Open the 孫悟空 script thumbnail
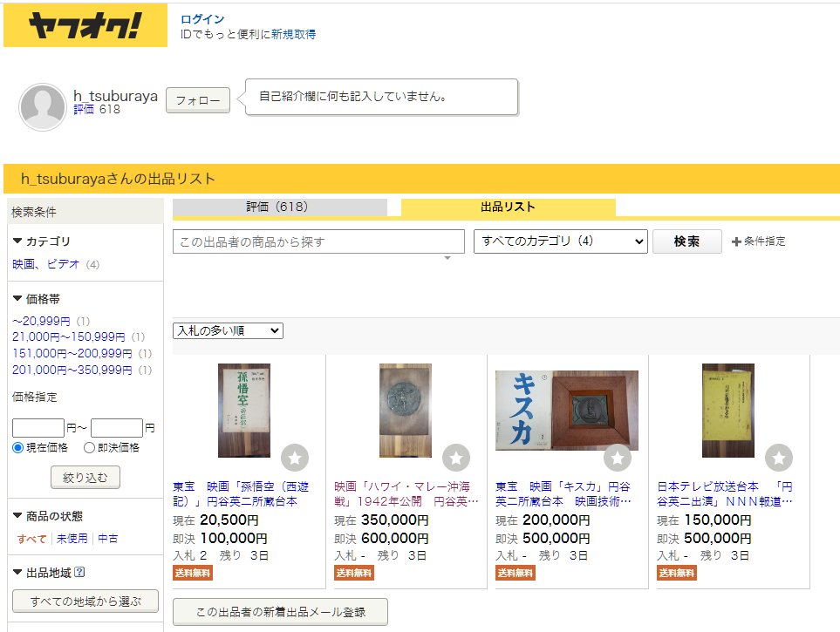The image size is (840, 632). pyautogui.click(x=244, y=411)
